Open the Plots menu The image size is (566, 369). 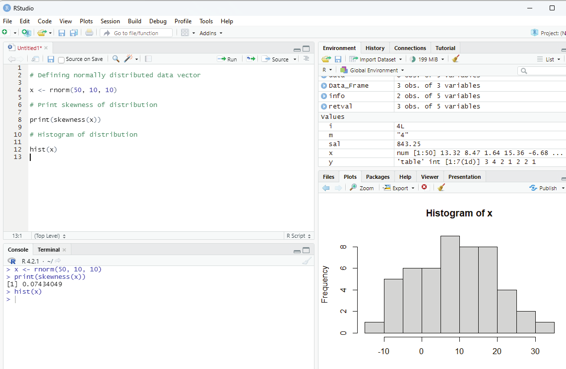point(86,21)
